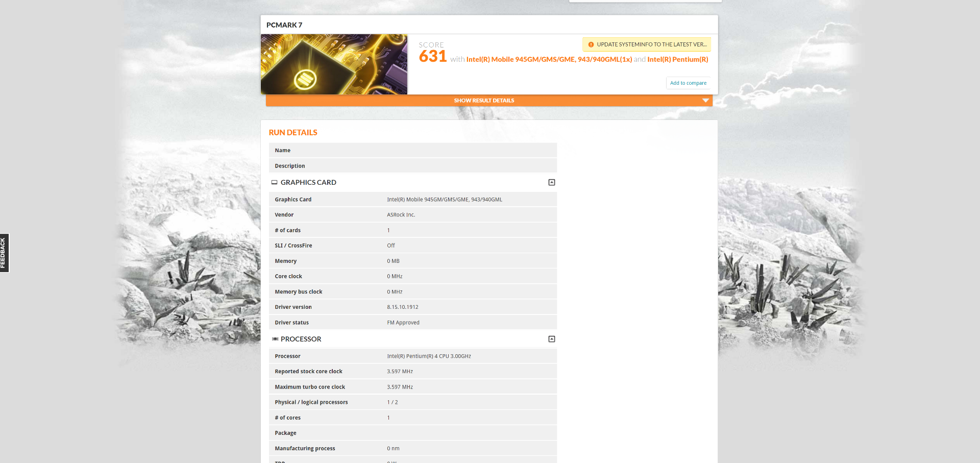Click Processor value Pentium(R) 4 CPU 3.00GHz

(x=429, y=356)
